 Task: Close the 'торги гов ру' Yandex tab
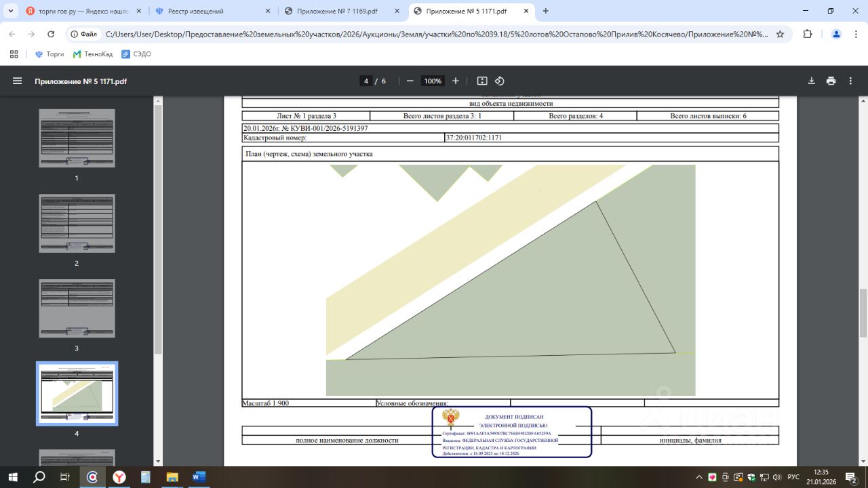click(138, 11)
